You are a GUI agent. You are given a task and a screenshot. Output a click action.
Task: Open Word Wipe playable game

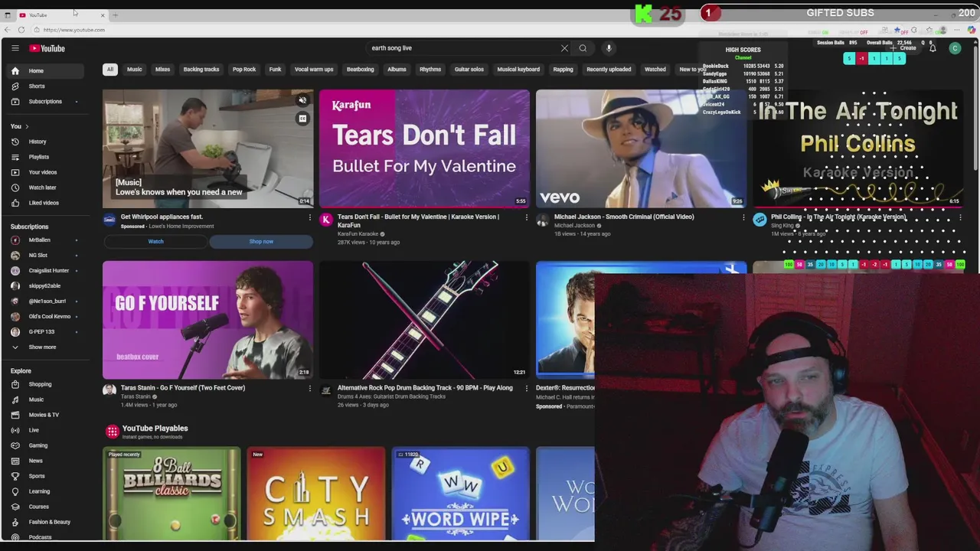460,494
